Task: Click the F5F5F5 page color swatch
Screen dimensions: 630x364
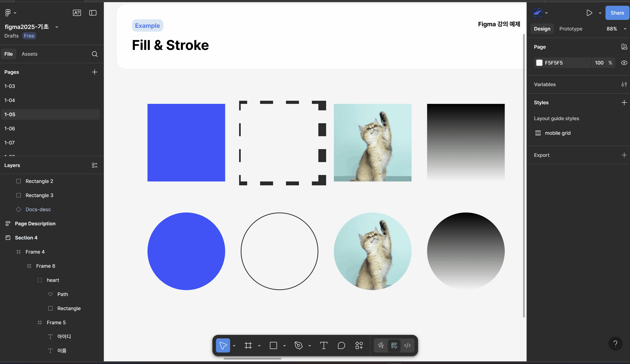Action: (539, 63)
